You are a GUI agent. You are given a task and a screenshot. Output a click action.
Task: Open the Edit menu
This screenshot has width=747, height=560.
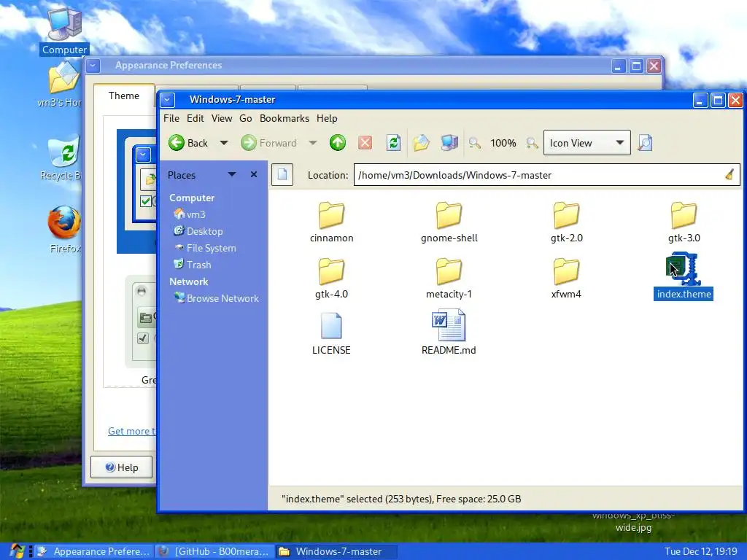pyautogui.click(x=196, y=118)
